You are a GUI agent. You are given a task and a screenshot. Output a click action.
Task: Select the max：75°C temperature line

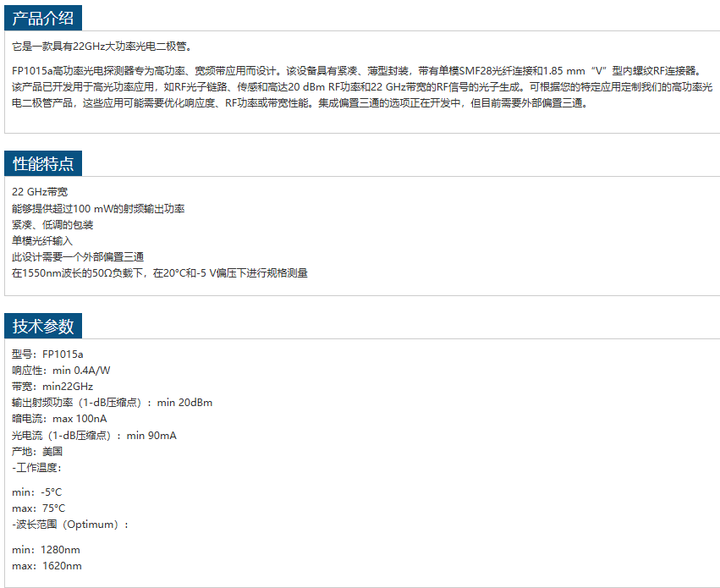[x=38, y=508]
